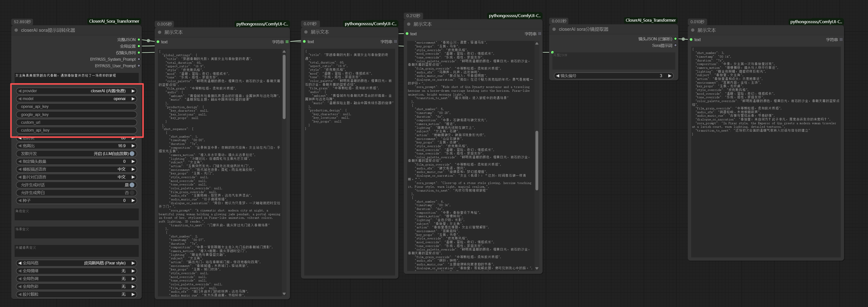
Task: Enable the 允许生成旁白 toggle
Action: (132, 193)
